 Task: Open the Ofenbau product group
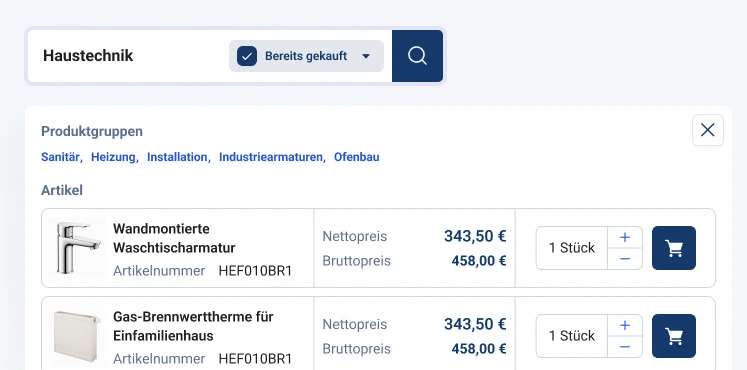(x=356, y=157)
